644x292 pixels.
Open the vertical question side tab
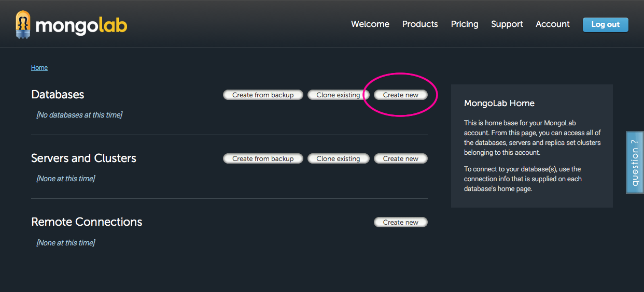pyautogui.click(x=635, y=163)
